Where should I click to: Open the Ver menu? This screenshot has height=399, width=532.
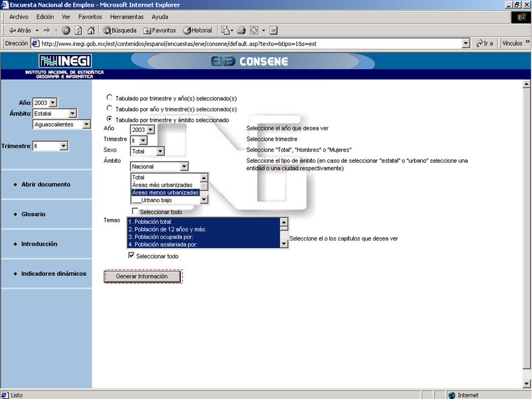66,17
